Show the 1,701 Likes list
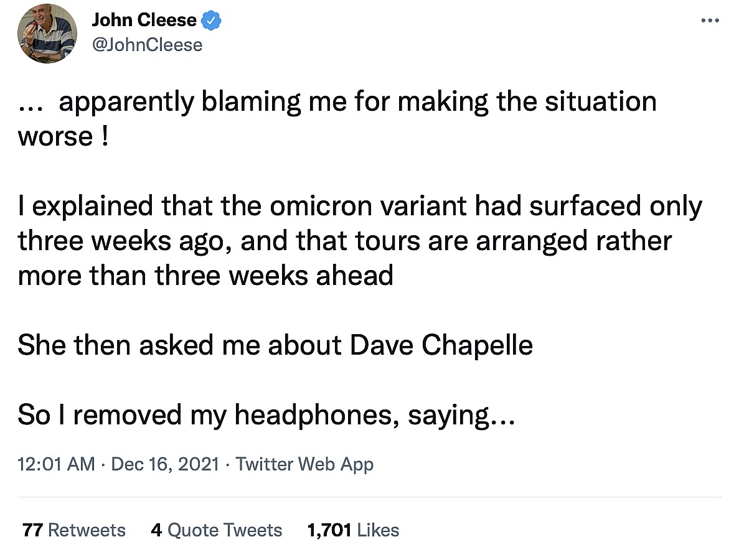739x560 pixels. (353, 530)
